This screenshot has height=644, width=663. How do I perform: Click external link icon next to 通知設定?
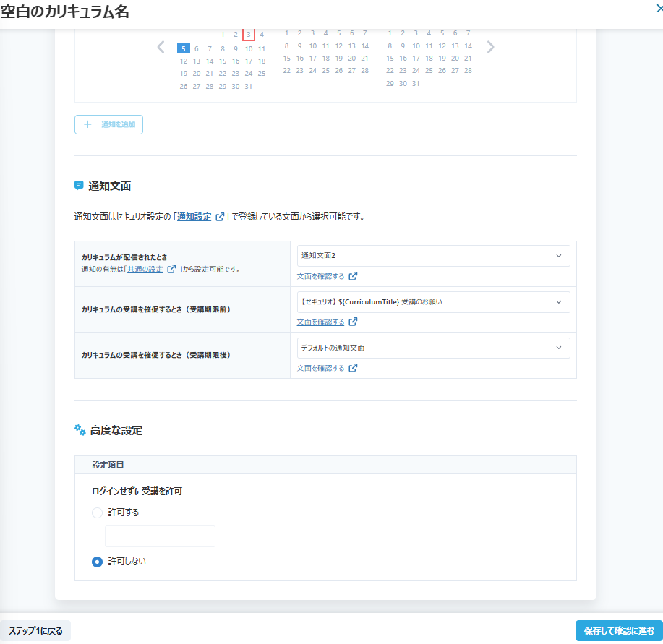click(x=220, y=216)
